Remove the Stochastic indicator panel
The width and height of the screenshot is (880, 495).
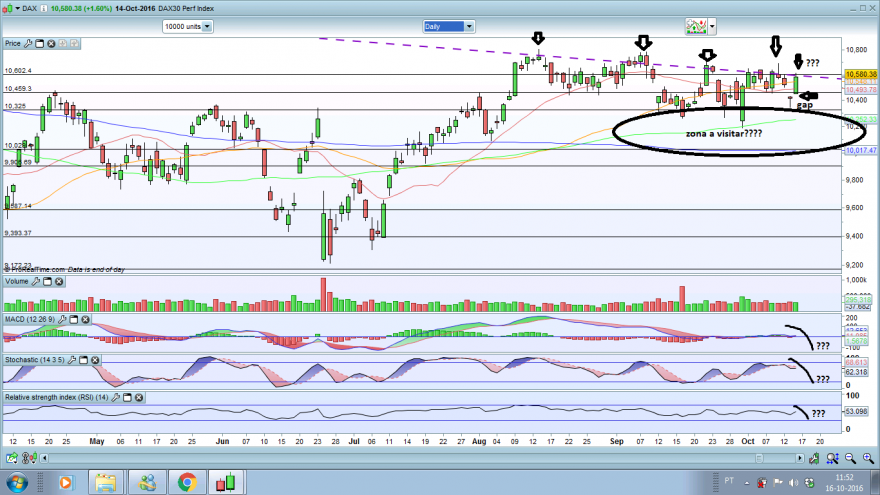(95, 360)
